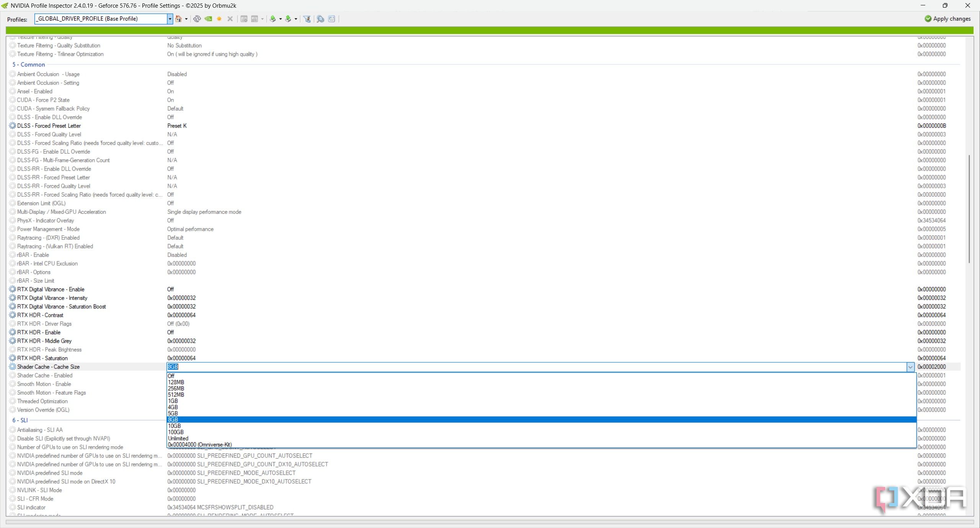980x528 pixels.
Task: Select Off in cache size list
Action: [541, 376]
